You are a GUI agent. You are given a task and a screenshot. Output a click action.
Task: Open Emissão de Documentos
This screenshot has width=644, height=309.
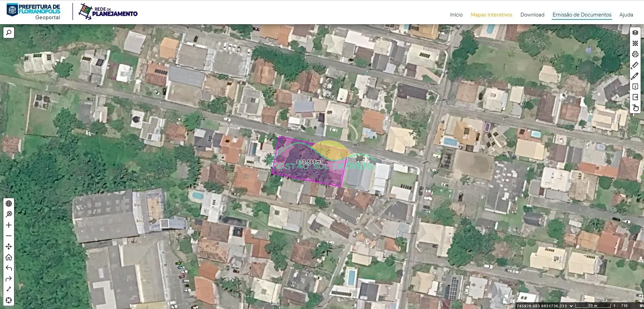(x=582, y=15)
